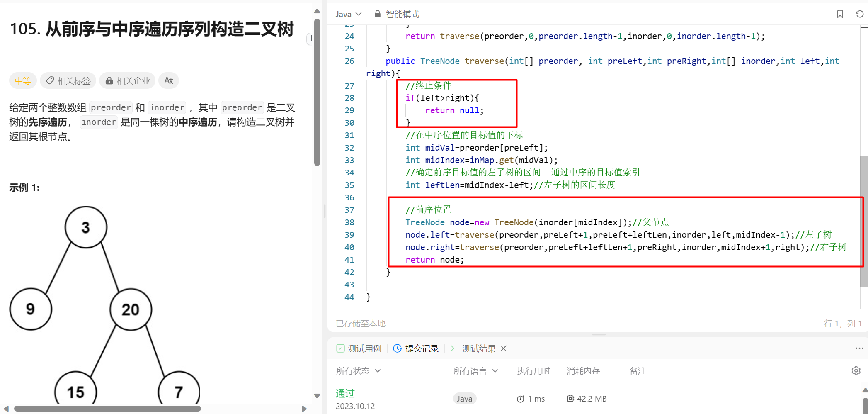Open the more options ellipsis menu
The width and height of the screenshot is (868, 414).
pos(859,348)
